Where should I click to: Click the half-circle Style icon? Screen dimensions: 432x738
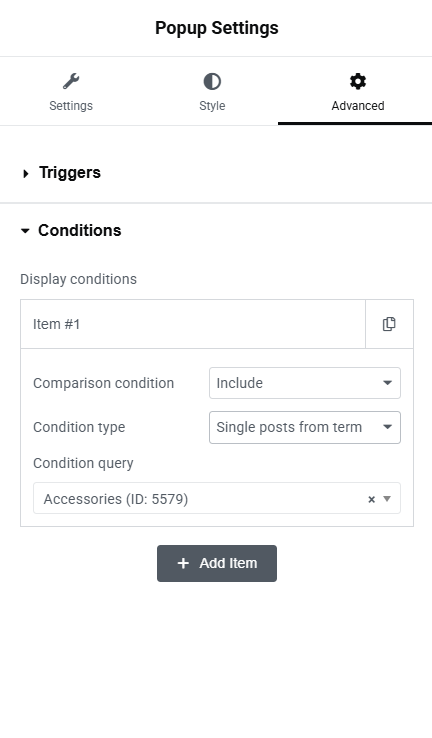tap(212, 81)
